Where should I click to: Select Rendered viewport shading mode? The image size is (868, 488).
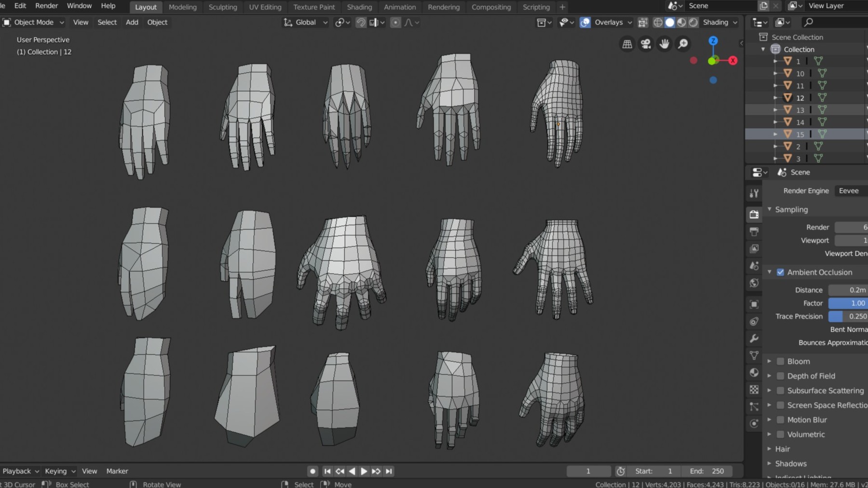693,22
